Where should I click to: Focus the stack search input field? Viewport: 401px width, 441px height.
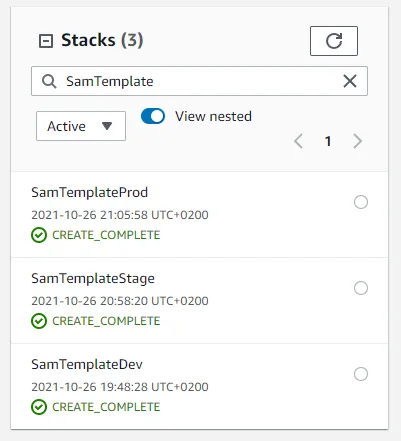[199, 81]
